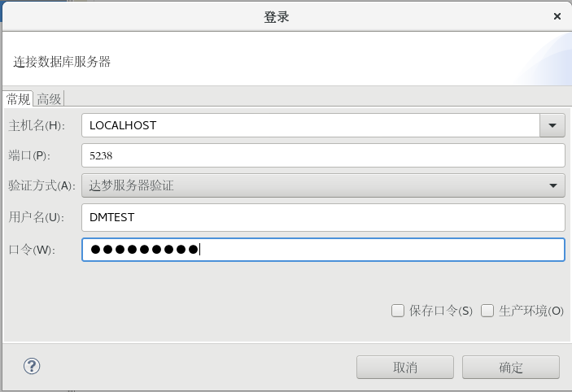Screen dimensions: 572x392
Task: Click the 登录 title text
Action: coord(277,17)
